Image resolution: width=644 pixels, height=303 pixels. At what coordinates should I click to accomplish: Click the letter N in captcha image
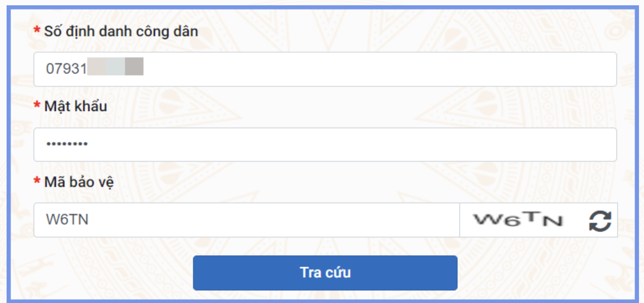coord(553,221)
